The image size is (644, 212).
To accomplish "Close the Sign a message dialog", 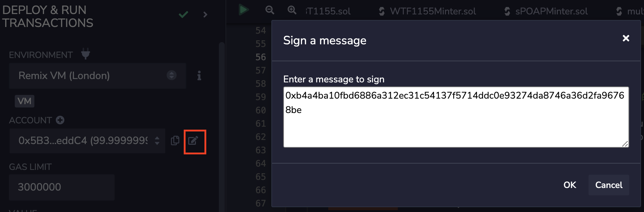I will click(x=626, y=38).
